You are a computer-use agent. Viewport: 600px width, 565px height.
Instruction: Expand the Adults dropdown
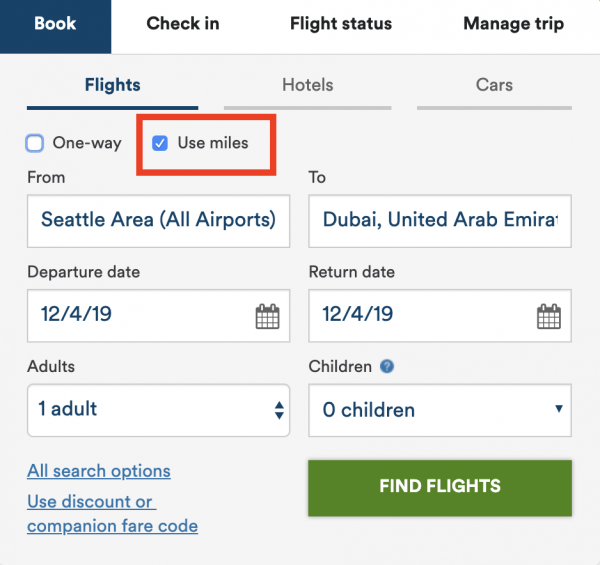(x=158, y=409)
